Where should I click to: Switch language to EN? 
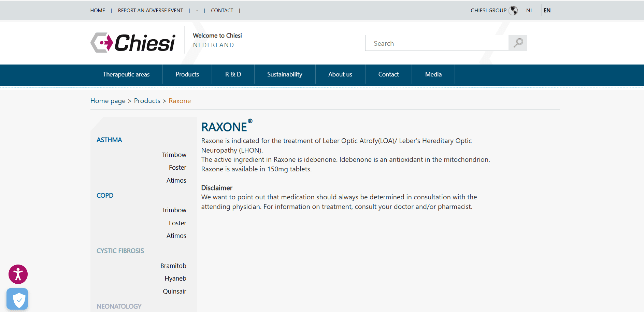click(x=547, y=10)
